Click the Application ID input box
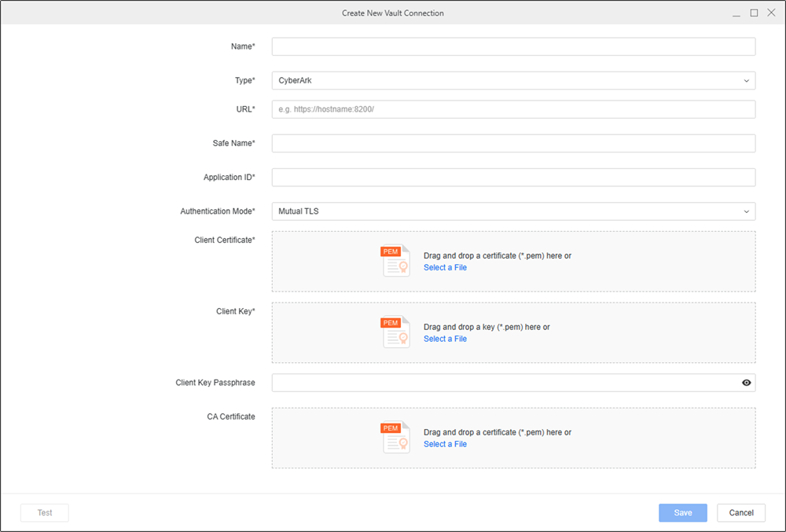Image resolution: width=786 pixels, height=532 pixels. click(512, 178)
